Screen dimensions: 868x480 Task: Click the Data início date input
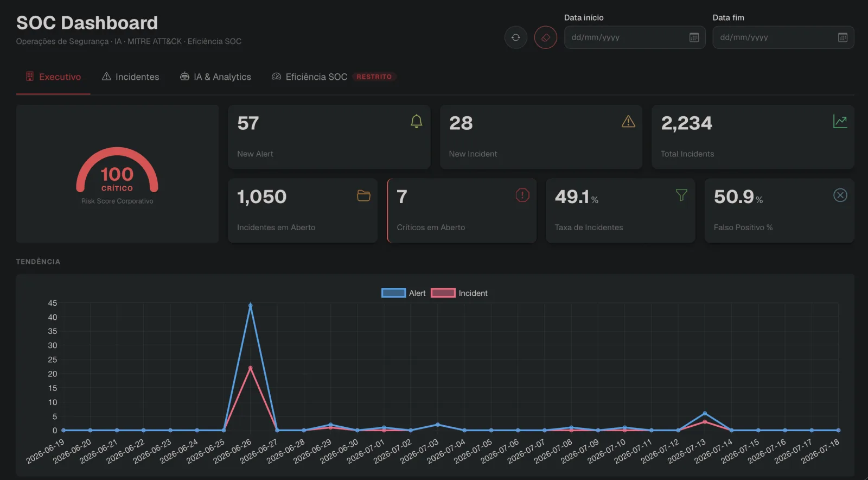tap(635, 37)
